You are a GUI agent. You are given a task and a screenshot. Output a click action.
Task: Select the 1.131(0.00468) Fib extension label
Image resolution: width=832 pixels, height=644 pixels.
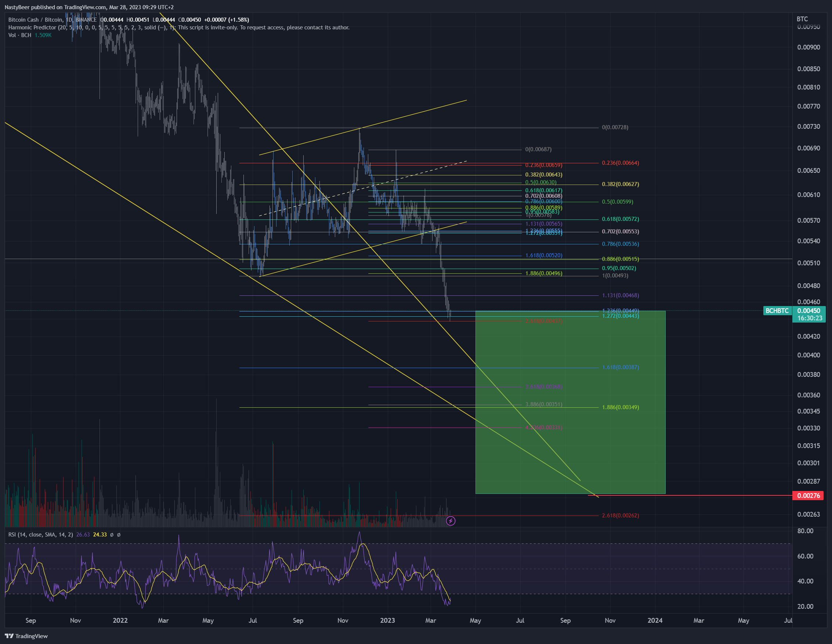(x=620, y=295)
